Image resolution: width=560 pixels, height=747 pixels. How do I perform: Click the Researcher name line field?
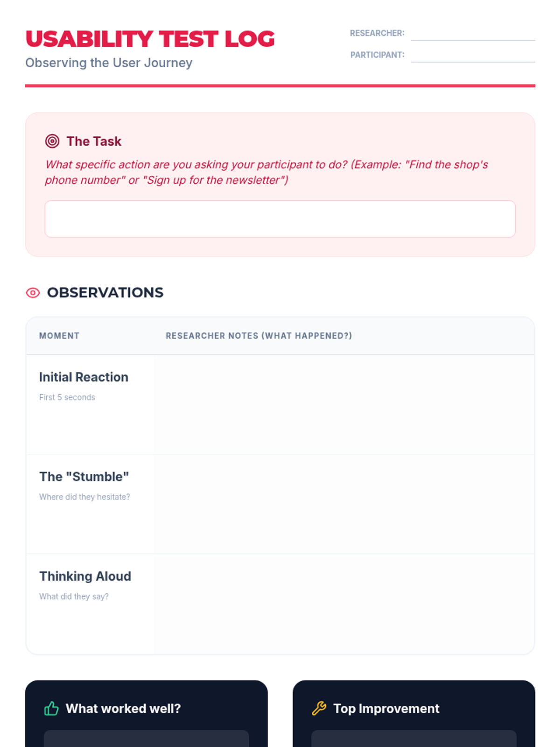pos(473,34)
